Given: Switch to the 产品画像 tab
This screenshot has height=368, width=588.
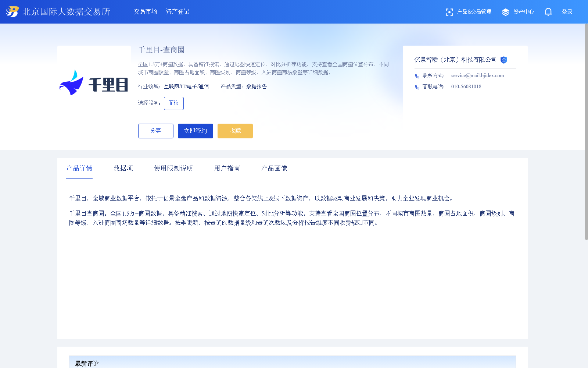Looking at the screenshot, I should [274, 168].
